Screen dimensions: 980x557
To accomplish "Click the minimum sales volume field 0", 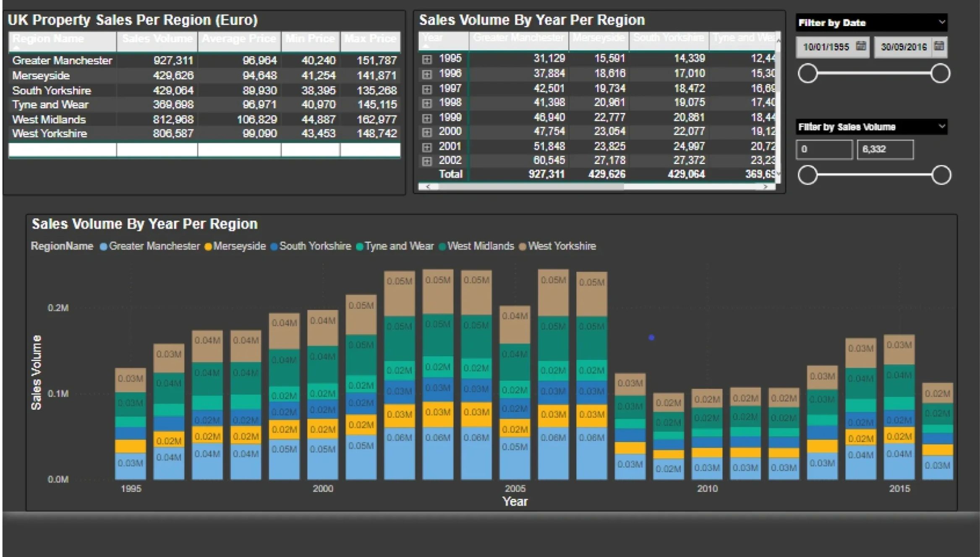I will pos(824,149).
